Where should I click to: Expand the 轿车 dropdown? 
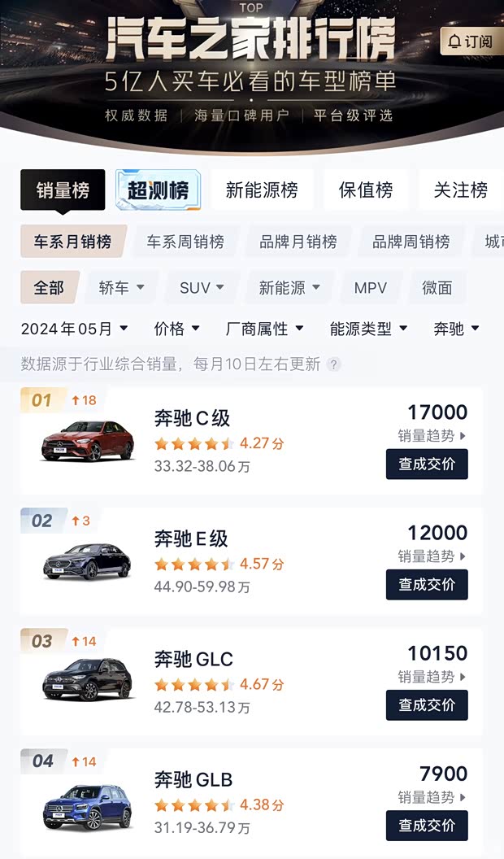(120, 287)
